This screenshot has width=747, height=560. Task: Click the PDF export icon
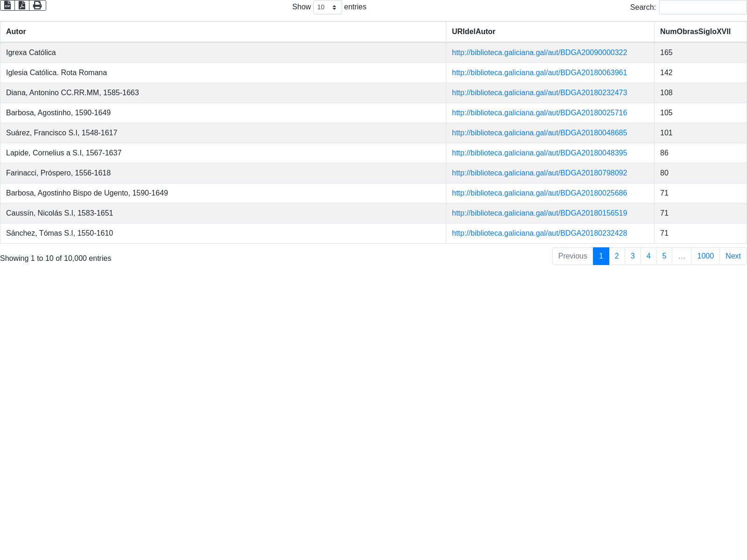22,5
